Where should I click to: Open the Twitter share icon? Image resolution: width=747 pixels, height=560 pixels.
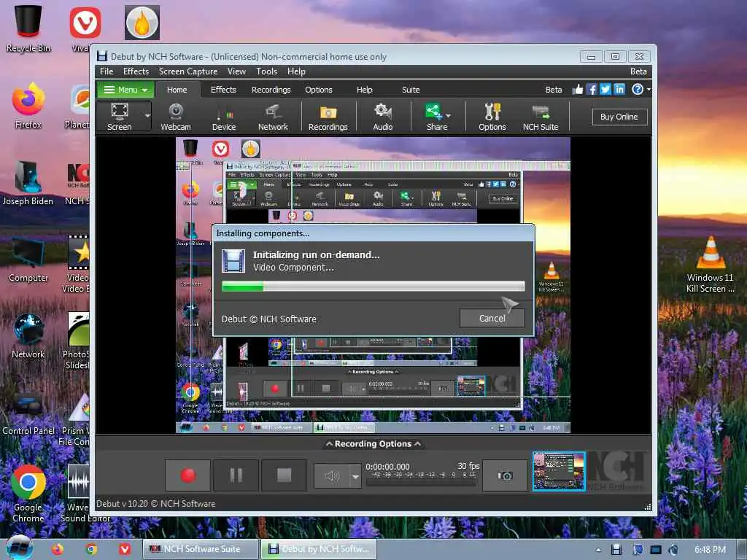605,89
